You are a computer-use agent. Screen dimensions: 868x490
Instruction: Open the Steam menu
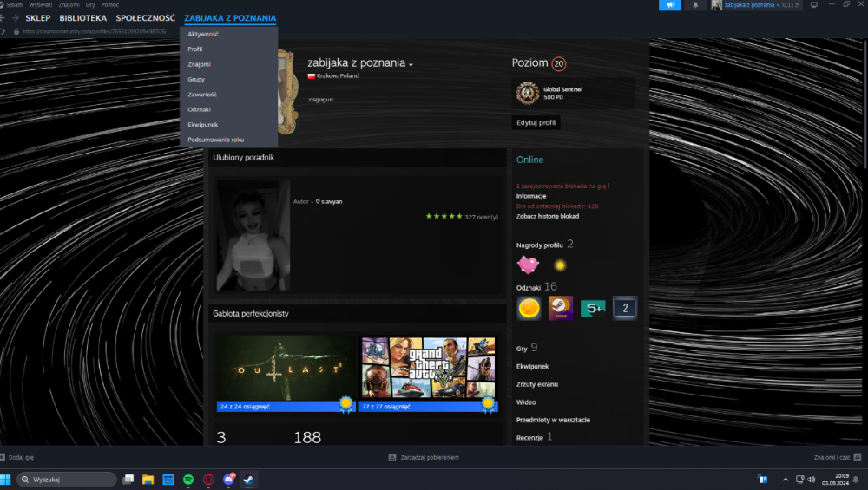[14, 5]
